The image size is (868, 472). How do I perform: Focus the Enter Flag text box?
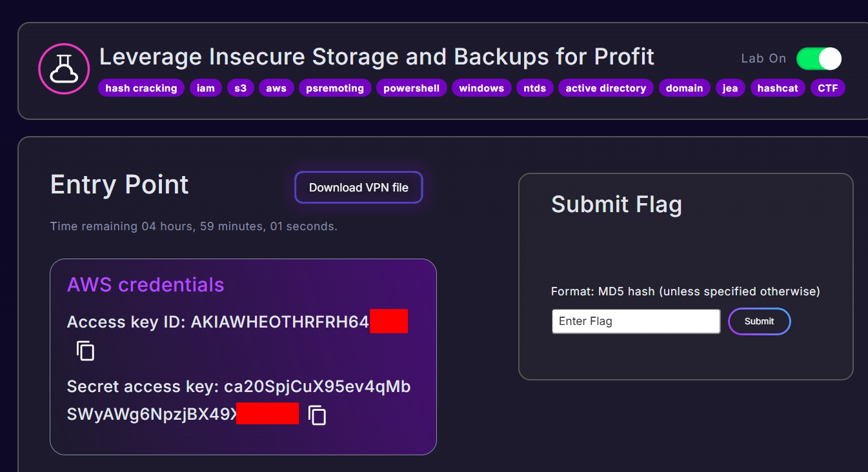click(636, 321)
